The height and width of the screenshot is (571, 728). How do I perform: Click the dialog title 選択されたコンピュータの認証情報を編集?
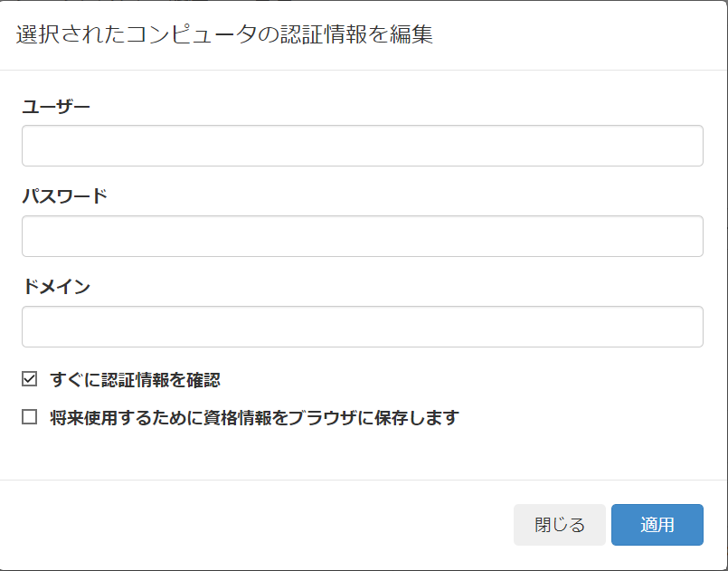224,35
